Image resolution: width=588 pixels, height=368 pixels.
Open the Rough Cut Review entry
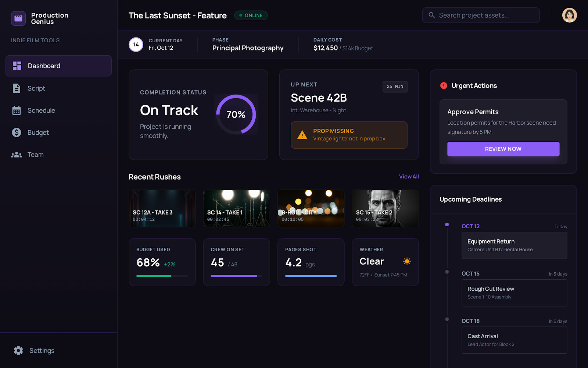[514, 293]
